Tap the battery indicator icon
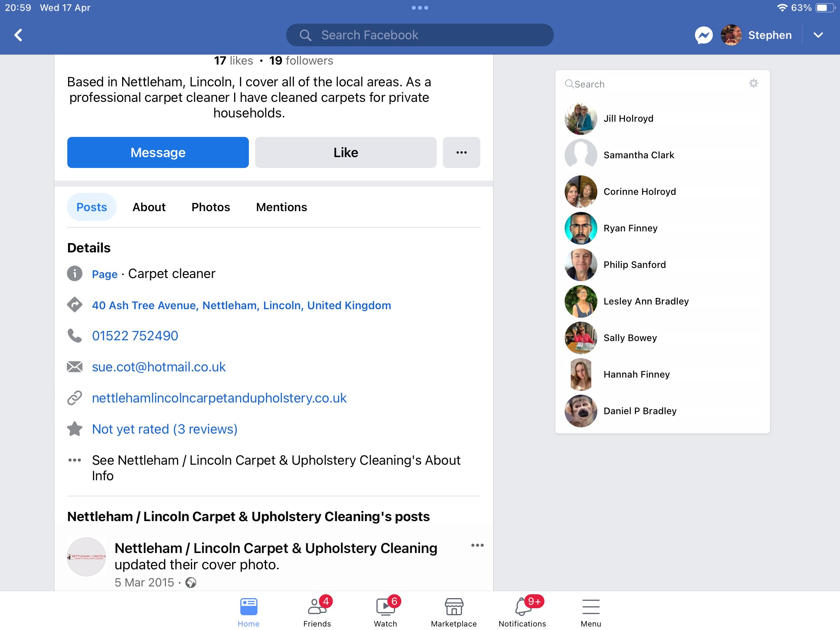 pos(825,7)
